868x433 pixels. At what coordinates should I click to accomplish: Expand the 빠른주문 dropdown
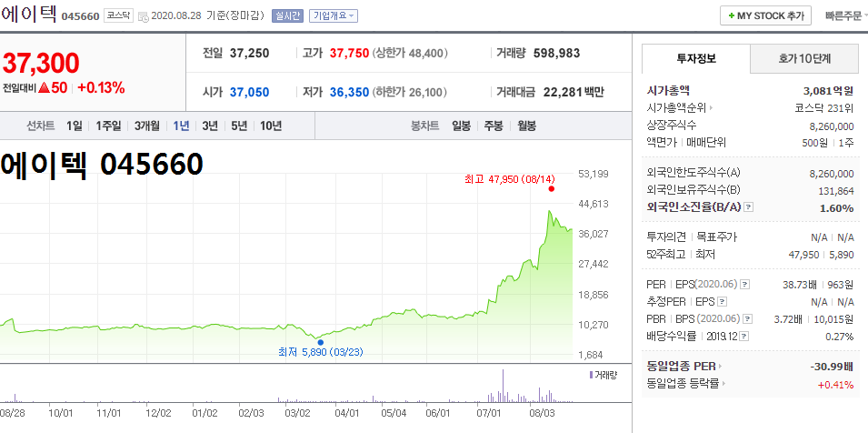click(846, 15)
